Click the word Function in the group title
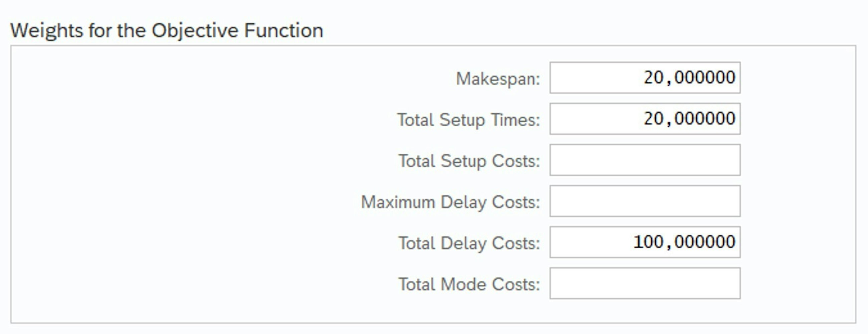The height and width of the screenshot is (334, 868). coord(283,30)
